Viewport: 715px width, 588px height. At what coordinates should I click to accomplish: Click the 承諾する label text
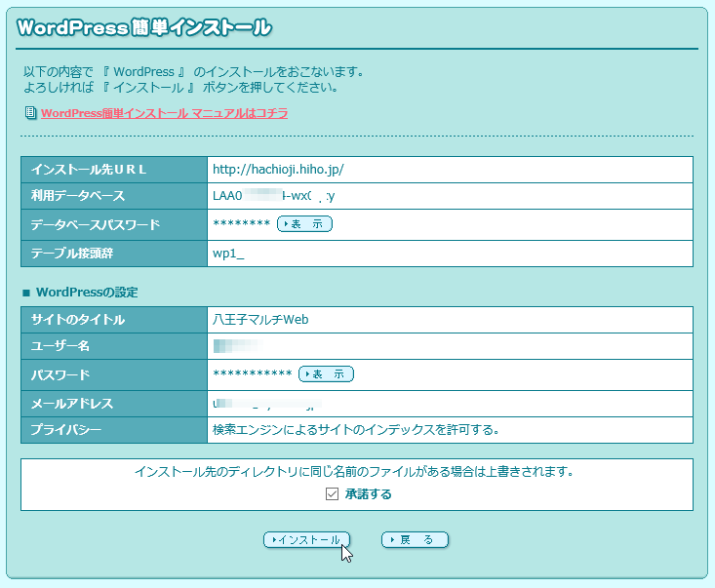pos(369,494)
